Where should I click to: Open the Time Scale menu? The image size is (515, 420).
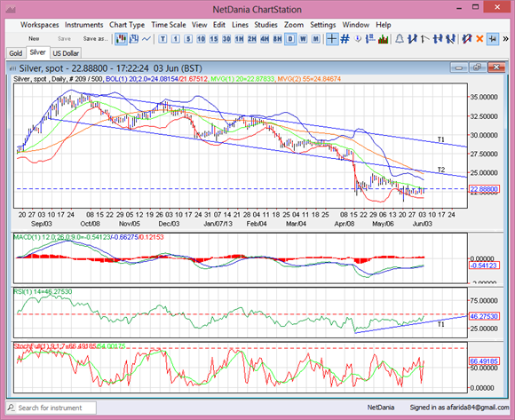tap(169, 25)
